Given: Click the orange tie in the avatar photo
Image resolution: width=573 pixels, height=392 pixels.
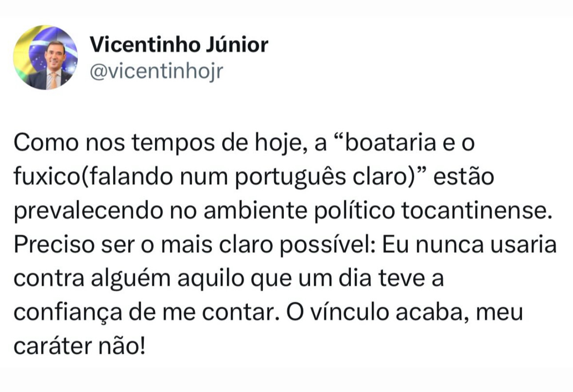Looking at the screenshot, I should click(53, 80).
